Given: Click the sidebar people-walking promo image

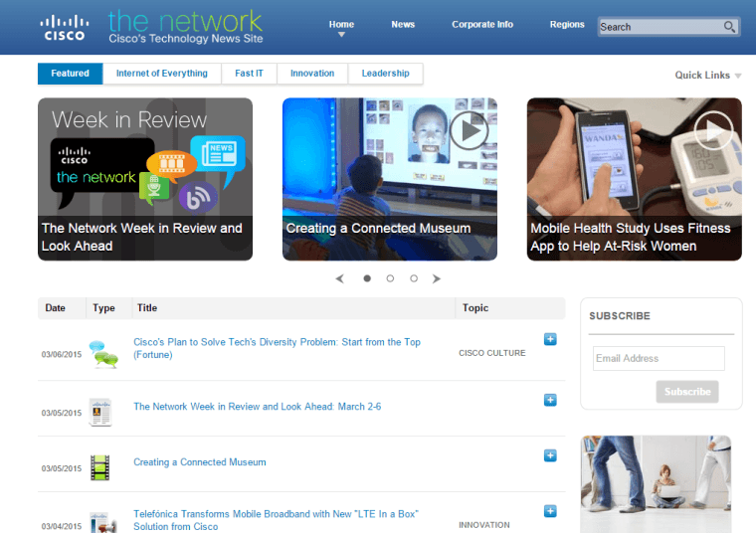Looking at the screenshot, I should [x=656, y=484].
